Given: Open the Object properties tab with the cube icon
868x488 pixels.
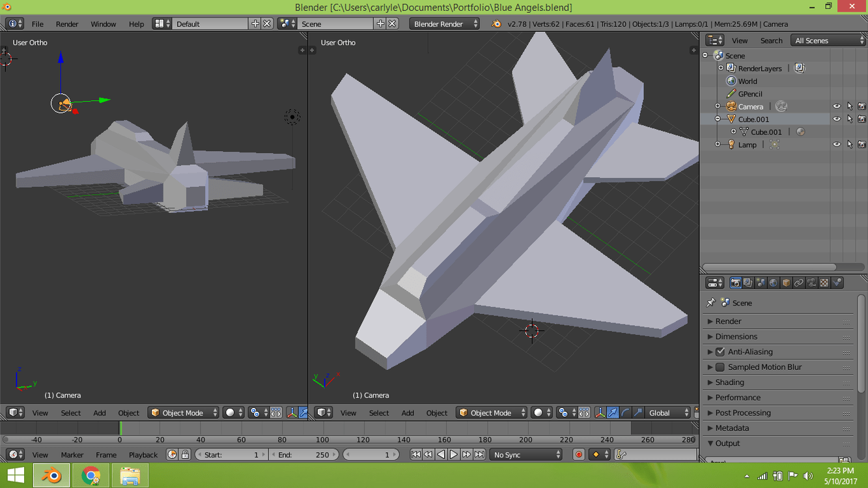Looking at the screenshot, I should pyautogui.click(x=786, y=283).
